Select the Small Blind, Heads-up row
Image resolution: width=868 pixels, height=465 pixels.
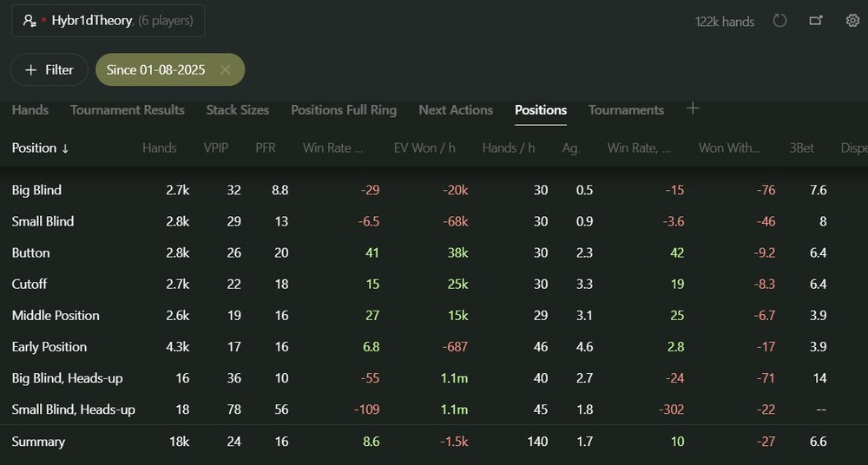tap(434, 409)
